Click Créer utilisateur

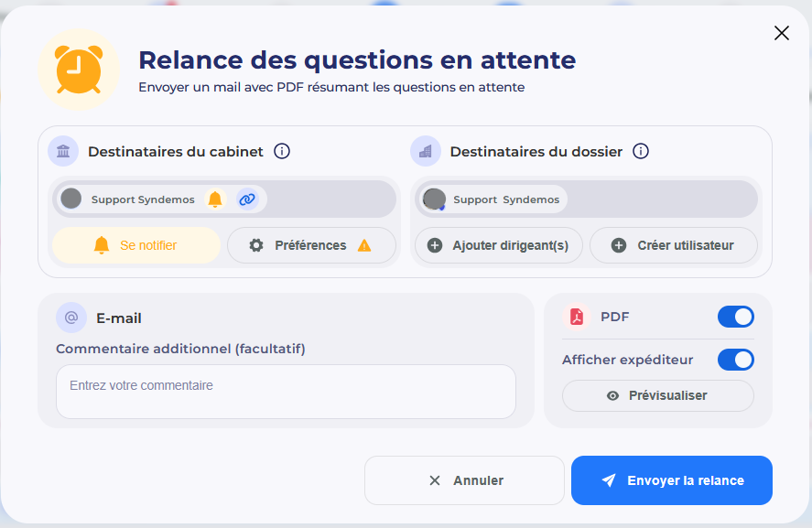(673, 245)
